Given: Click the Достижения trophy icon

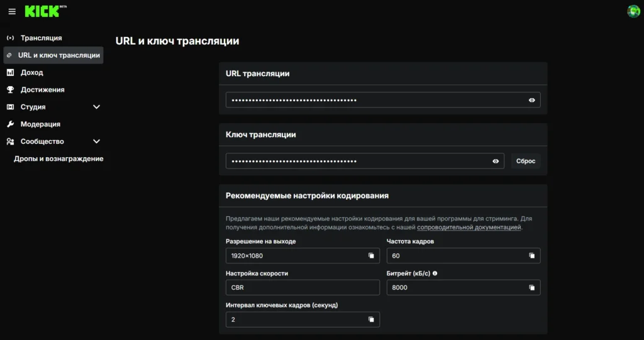Looking at the screenshot, I should [11, 89].
